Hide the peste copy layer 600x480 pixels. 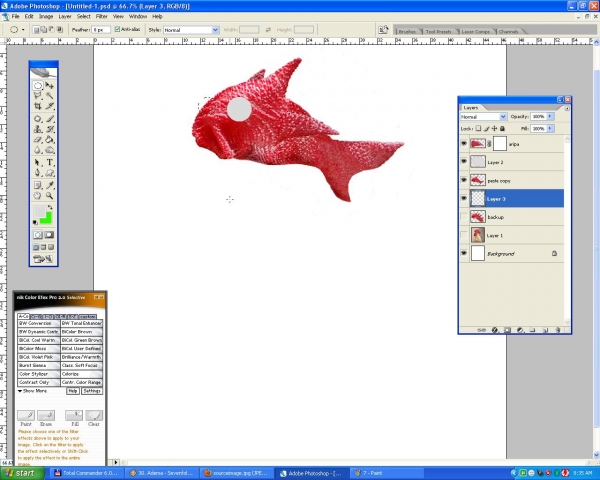coord(464,180)
